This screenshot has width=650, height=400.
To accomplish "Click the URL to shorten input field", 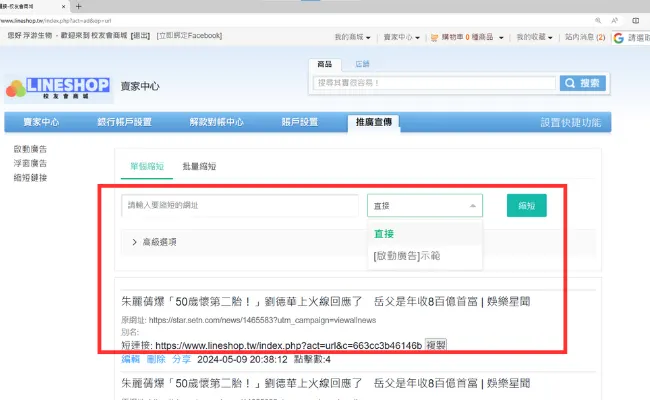I will (240, 206).
